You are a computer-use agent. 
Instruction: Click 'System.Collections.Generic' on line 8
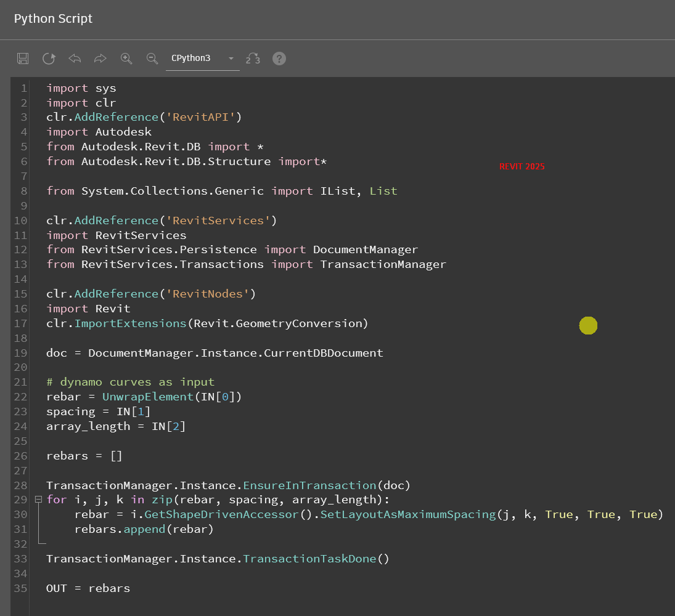point(173,191)
